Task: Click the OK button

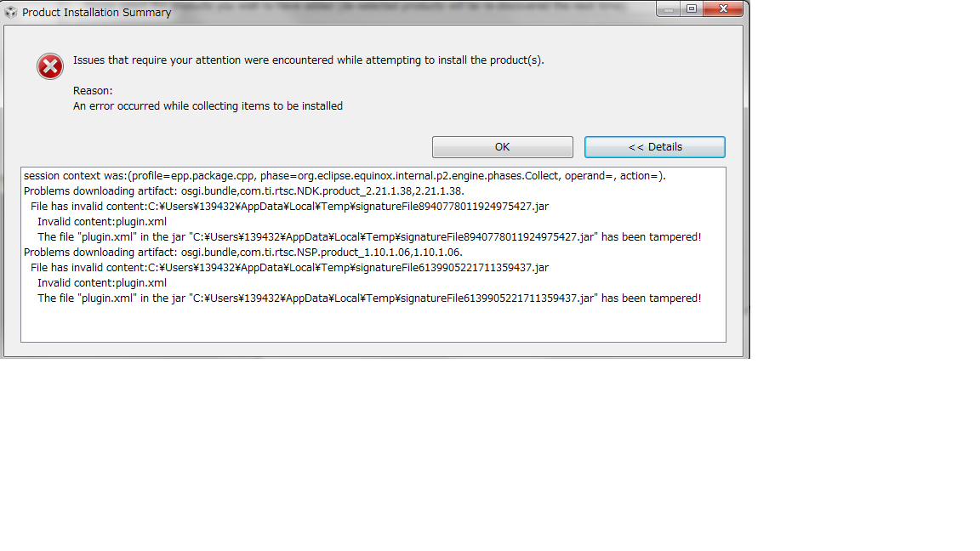Action: [503, 147]
